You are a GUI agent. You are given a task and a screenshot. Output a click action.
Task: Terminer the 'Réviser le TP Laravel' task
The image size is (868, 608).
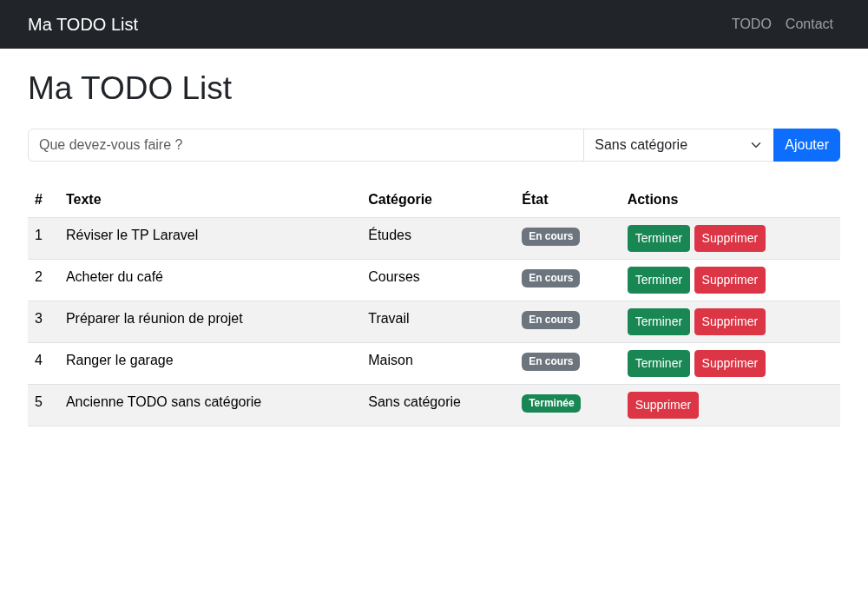[x=659, y=238]
